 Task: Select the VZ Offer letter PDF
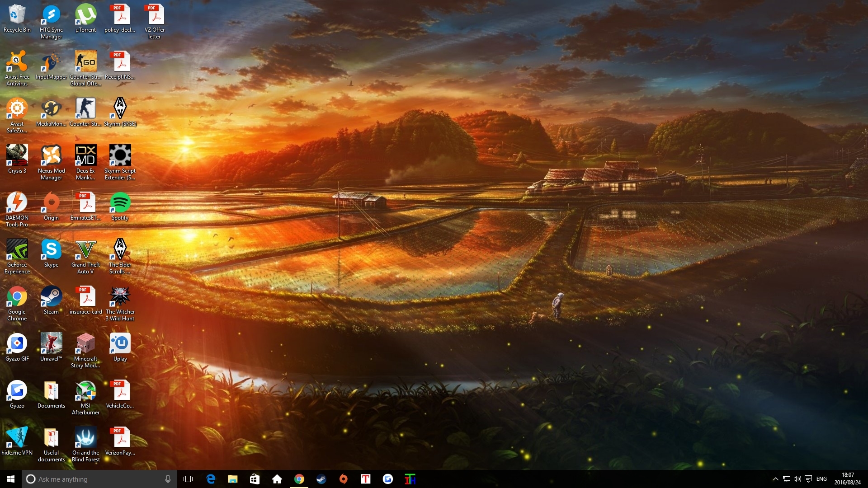click(x=154, y=15)
